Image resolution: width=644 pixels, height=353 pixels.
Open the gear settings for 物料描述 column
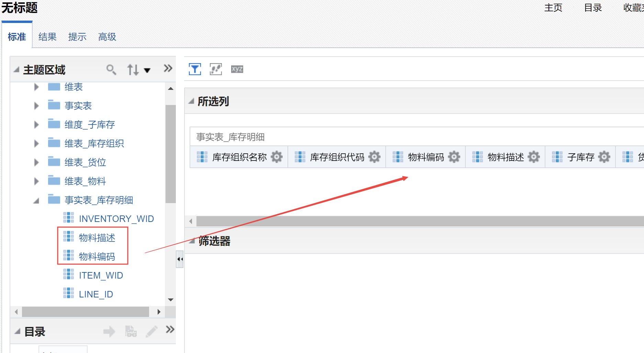coord(533,157)
